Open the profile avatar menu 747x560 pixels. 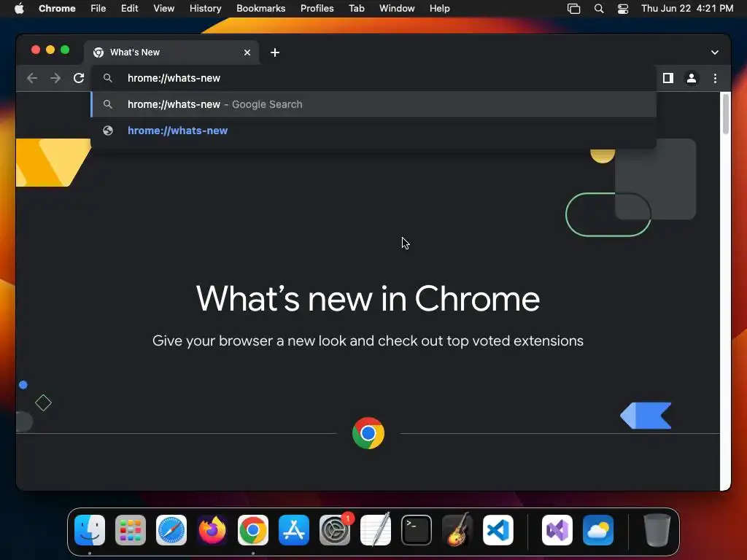point(692,78)
